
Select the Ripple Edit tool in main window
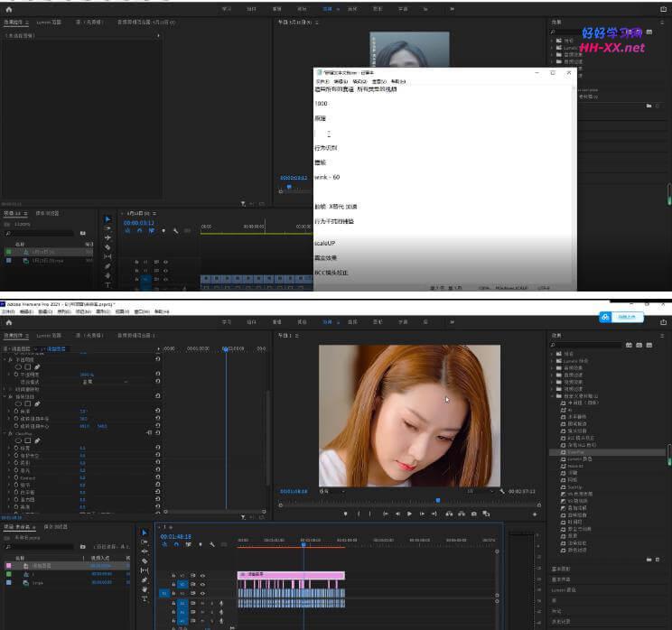point(145,551)
